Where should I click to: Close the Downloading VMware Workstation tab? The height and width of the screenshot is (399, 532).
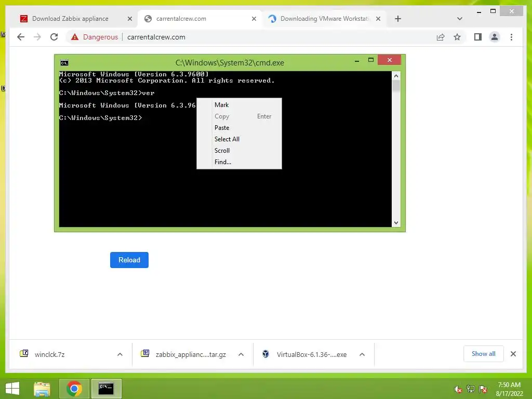[x=378, y=19]
